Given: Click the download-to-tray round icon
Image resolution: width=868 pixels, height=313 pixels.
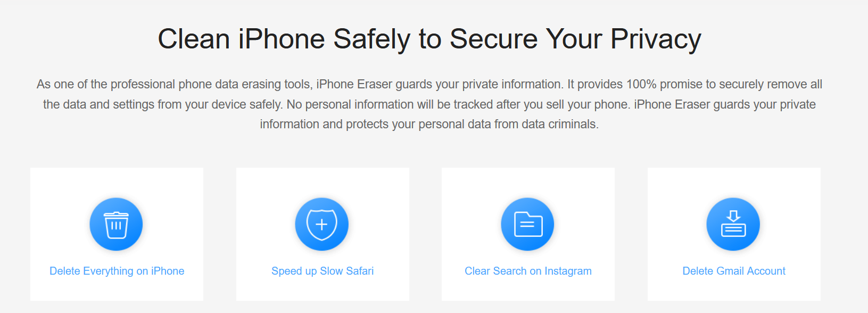Looking at the screenshot, I should (733, 224).
